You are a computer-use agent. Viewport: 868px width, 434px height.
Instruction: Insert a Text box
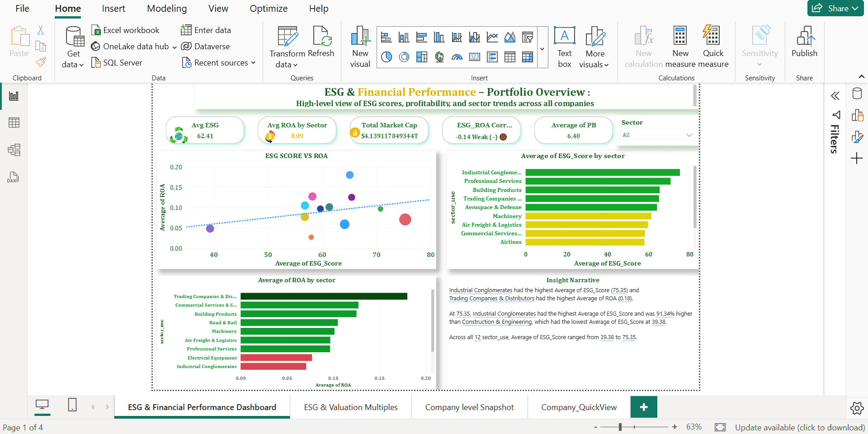click(565, 47)
